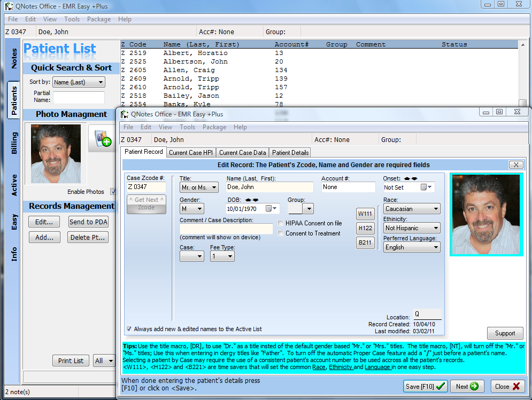Image resolution: width=532 pixels, height=400 pixels.
Task: Select Albert, Horatio in patient list
Action: [x=319, y=53]
